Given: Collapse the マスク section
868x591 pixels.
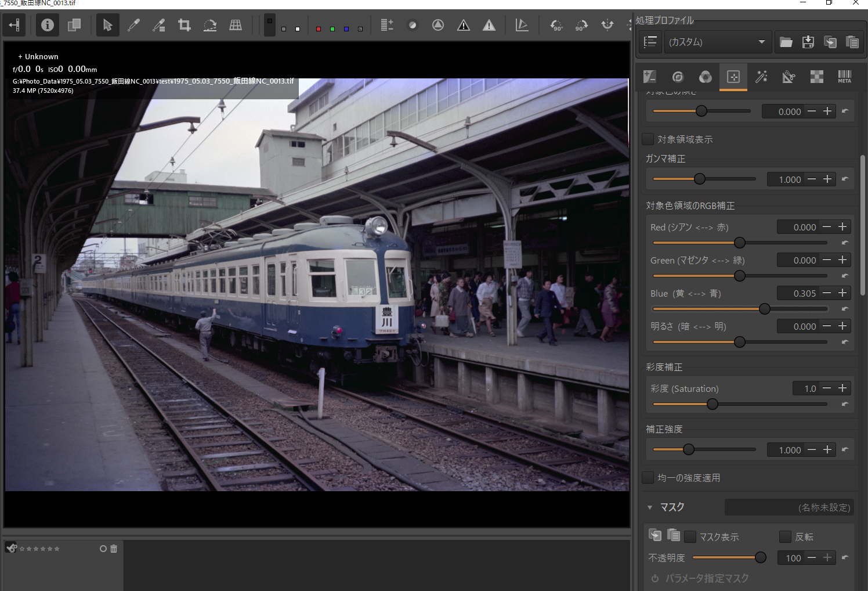Looking at the screenshot, I should (x=650, y=507).
